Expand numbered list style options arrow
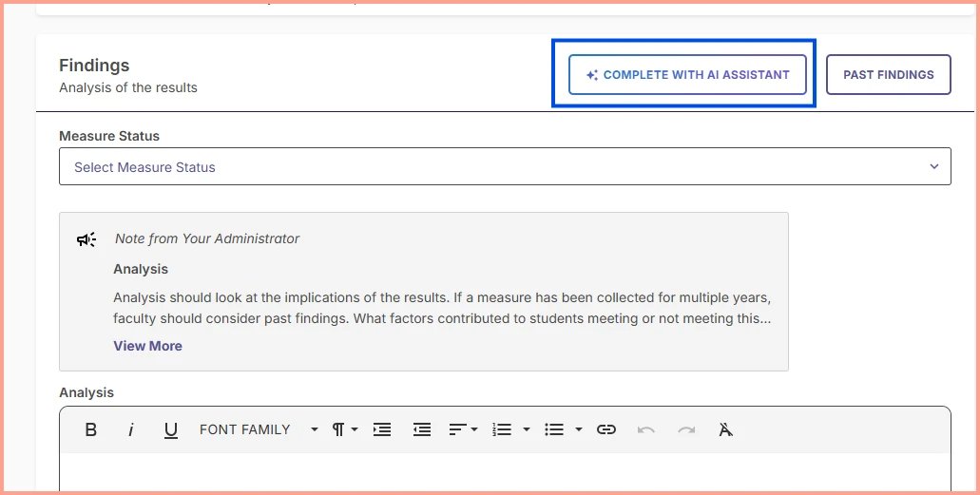Screen dimensions: 980x495 527,429
